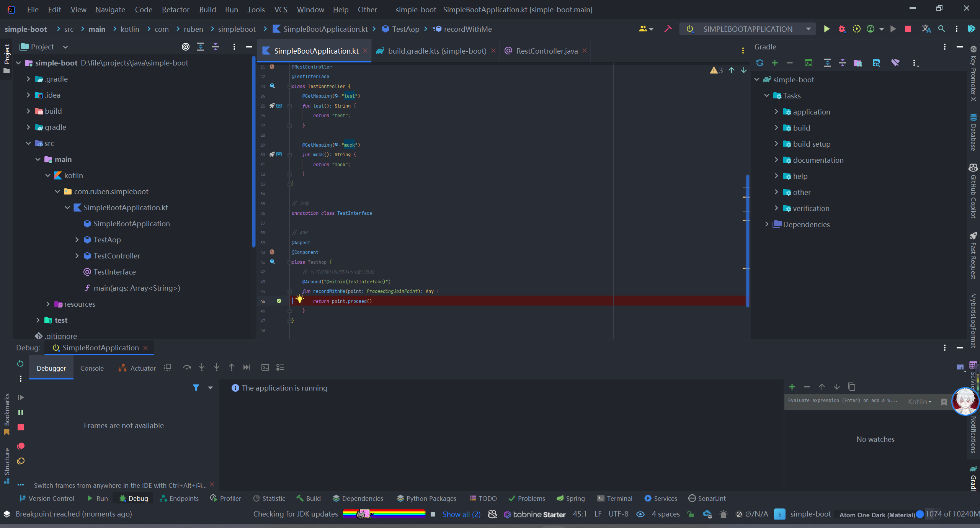Open the Refactor menu

point(175,10)
